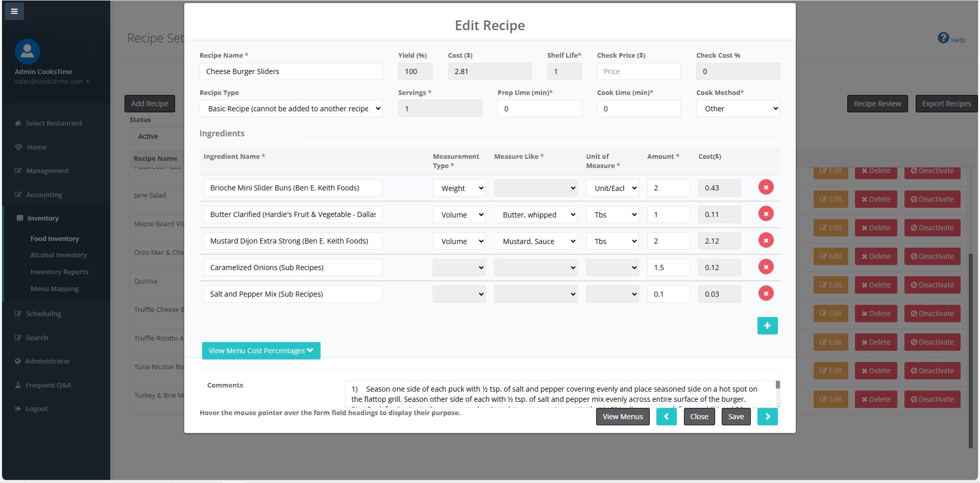
Task: Save the recipe
Action: [736, 417]
